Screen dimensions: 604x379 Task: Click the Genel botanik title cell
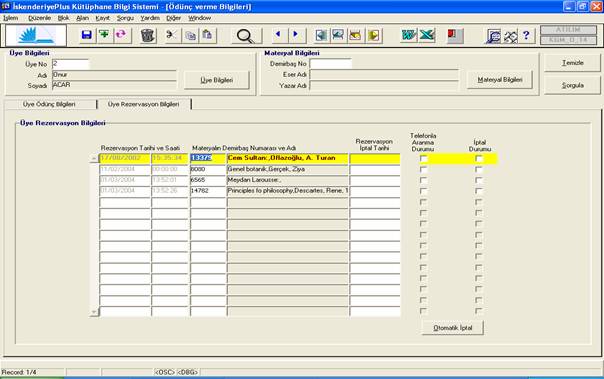click(288, 169)
